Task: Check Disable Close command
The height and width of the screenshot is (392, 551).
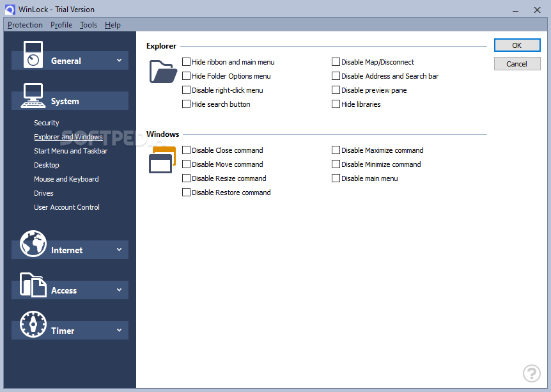Action: 187,150
